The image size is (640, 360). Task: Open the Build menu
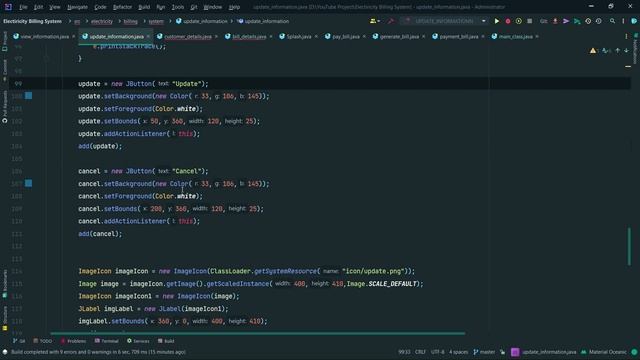coord(144,7)
